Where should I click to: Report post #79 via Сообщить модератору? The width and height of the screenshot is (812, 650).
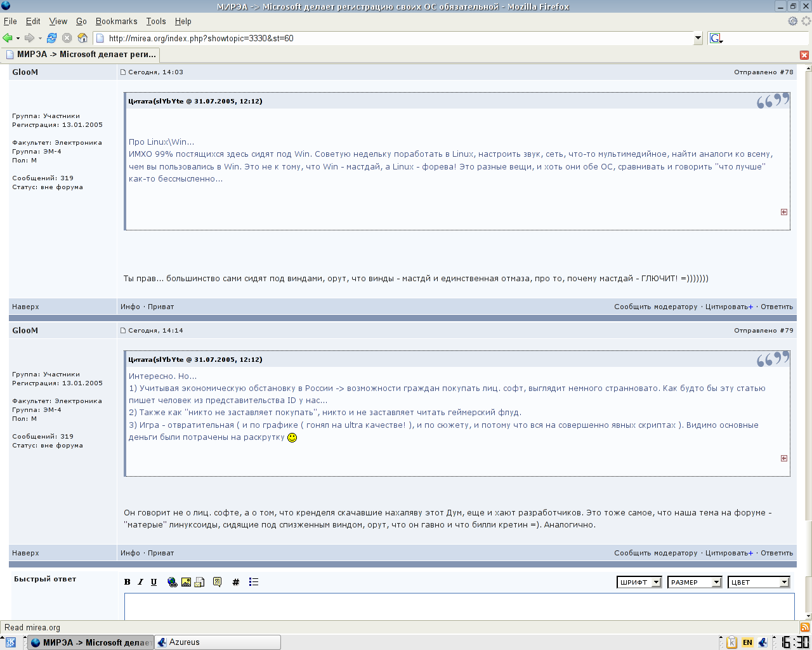point(655,553)
